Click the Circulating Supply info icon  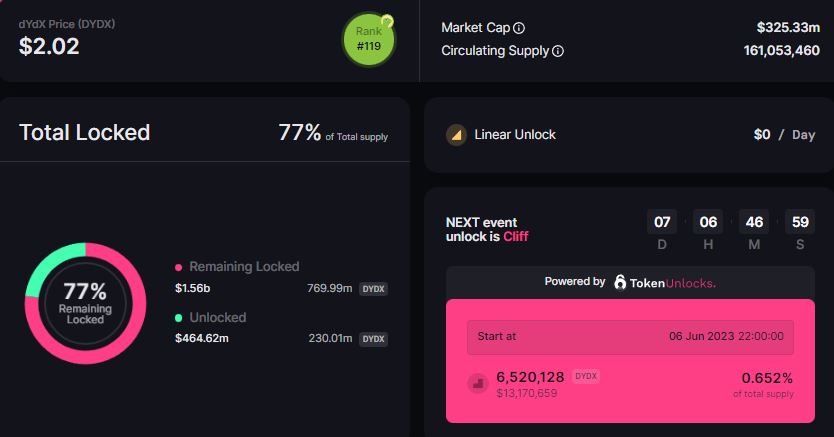click(x=558, y=51)
